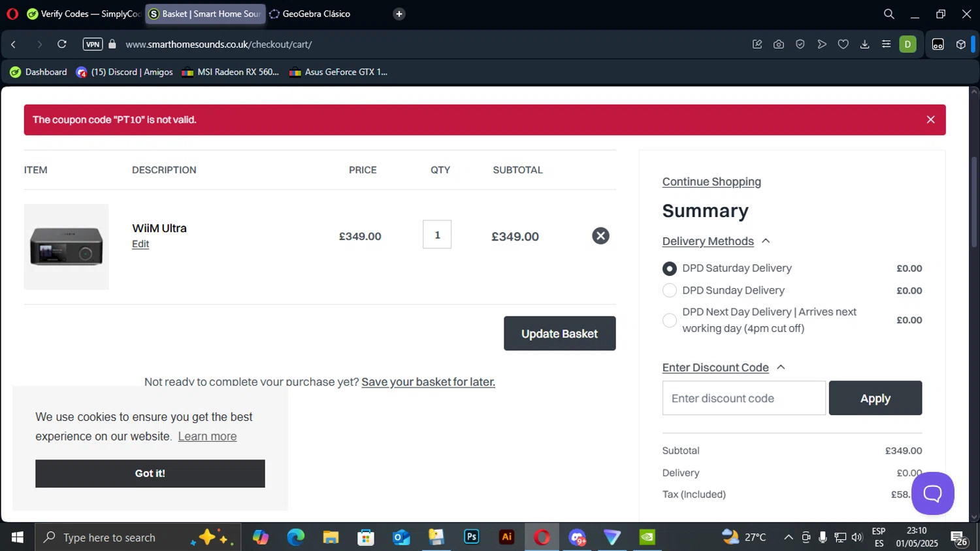The width and height of the screenshot is (980, 551).
Task: Switch to Verify Codes SimplyCodes tab
Action: (x=84, y=14)
